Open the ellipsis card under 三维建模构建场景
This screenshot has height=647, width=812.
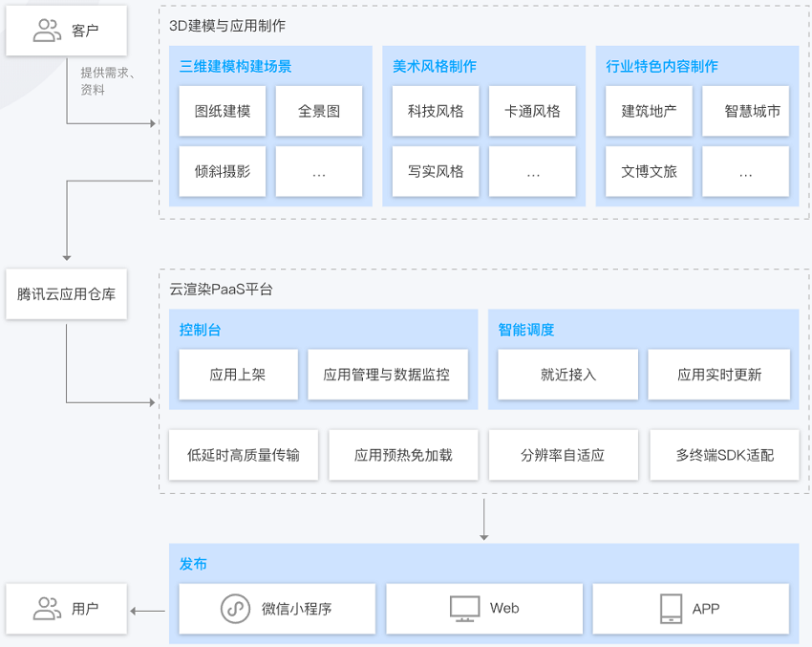point(319,171)
